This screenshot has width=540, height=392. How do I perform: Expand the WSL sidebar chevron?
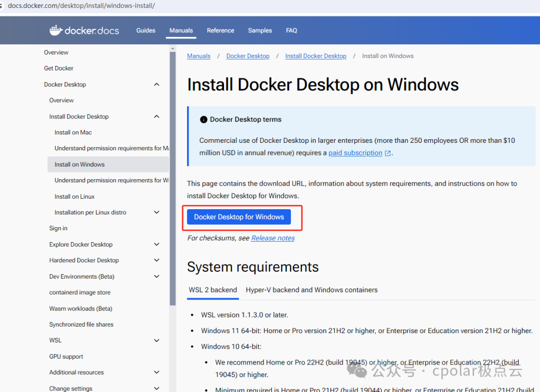click(156, 341)
